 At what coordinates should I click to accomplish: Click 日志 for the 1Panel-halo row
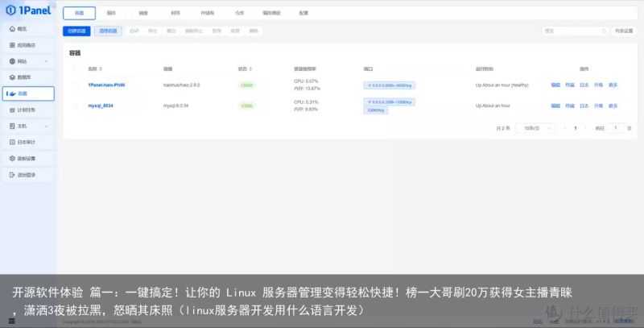(x=584, y=85)
